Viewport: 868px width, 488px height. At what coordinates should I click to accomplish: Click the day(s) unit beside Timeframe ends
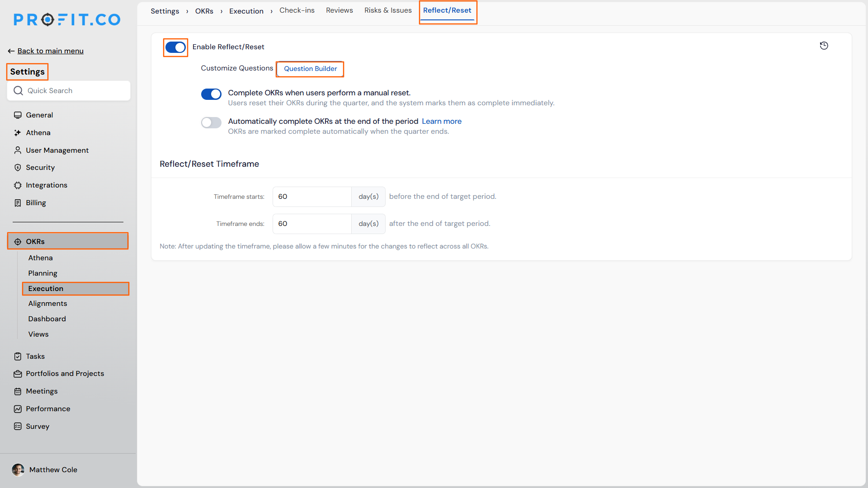[368, 224]
